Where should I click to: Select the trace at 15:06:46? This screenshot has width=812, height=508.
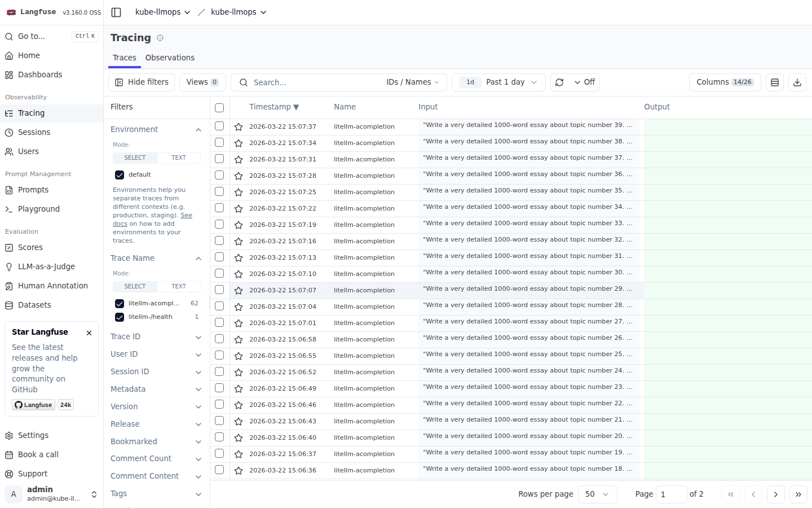click(x=219, y=404)
